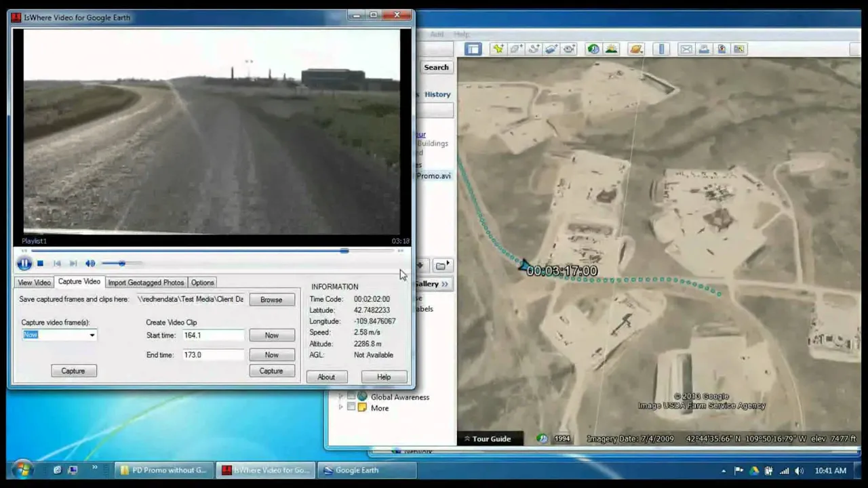Click the Google Earth Search button
This screenshot has width=868, height=488.
point(436,67)
